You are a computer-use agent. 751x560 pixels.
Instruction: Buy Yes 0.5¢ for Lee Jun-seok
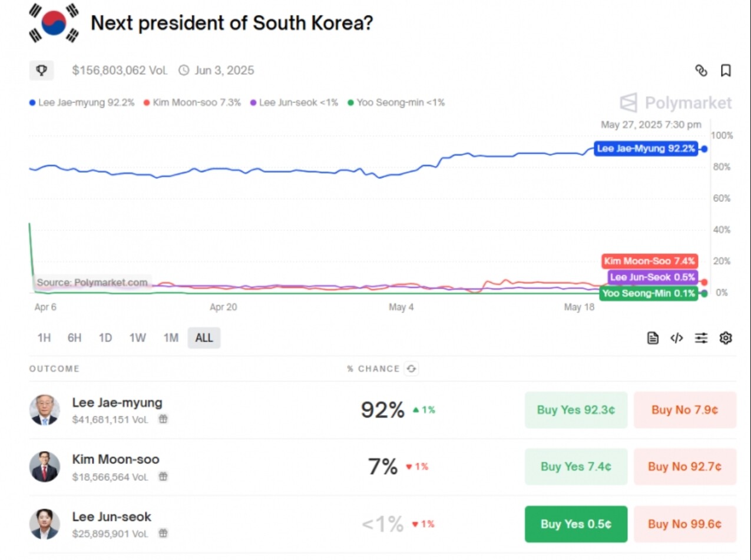575,524
